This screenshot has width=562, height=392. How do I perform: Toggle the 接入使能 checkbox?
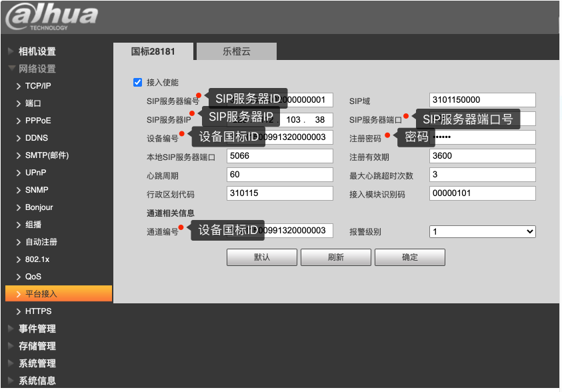point(137,83)
